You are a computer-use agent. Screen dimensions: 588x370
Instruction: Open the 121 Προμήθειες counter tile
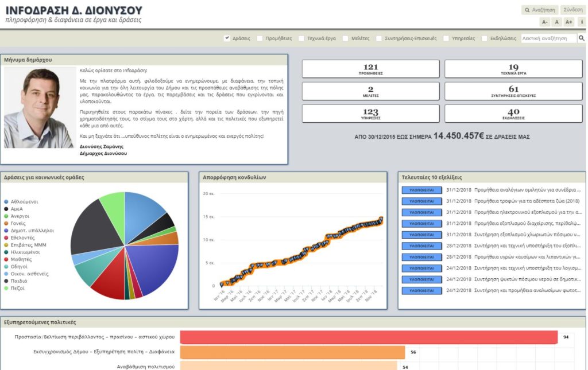point(370,69)
